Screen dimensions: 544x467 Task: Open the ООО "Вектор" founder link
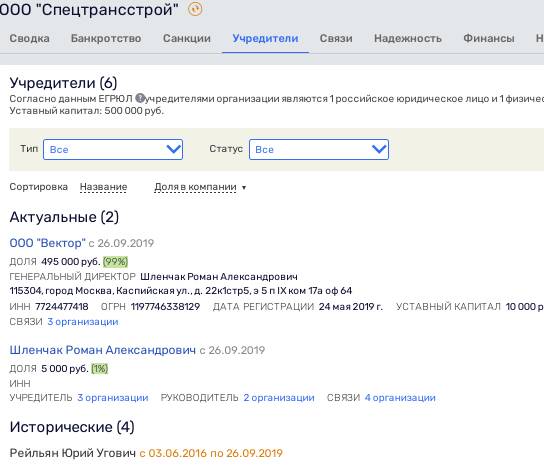[x=48, y=243]
